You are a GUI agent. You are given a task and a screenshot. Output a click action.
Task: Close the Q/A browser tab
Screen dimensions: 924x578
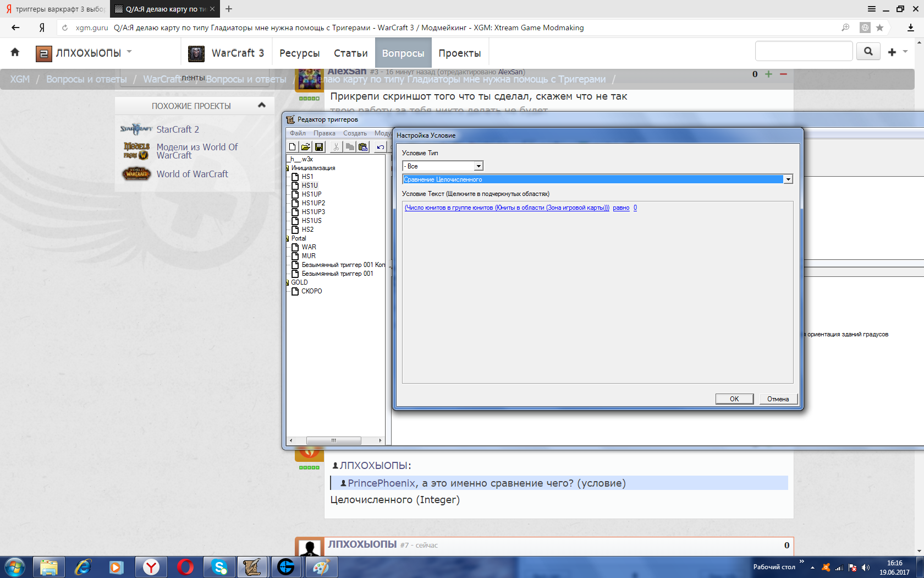212,9
